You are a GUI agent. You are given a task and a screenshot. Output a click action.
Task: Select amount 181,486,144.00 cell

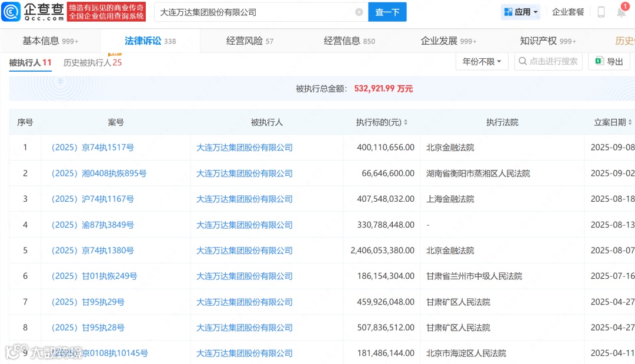click(x=386, y=353)
